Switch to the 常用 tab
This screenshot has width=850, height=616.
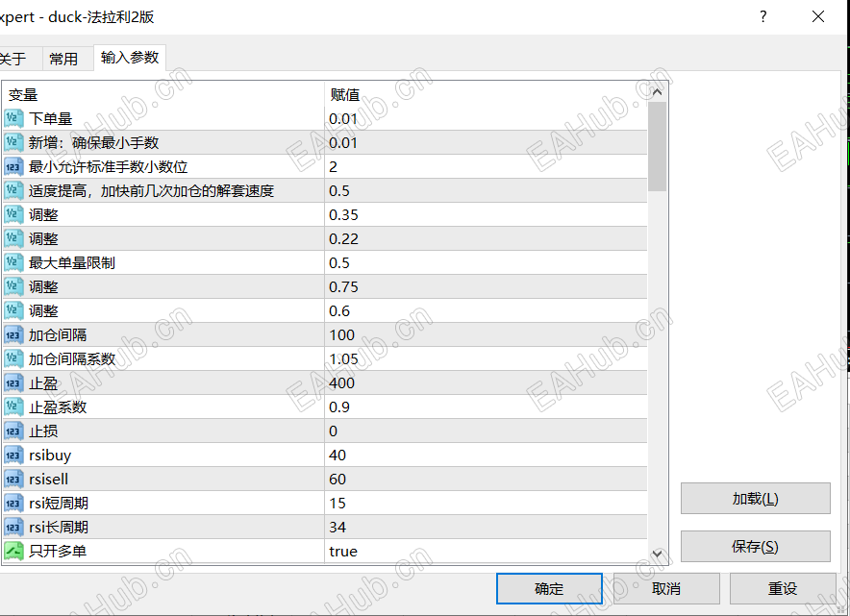pyautogui.click(x=66, y=58)
